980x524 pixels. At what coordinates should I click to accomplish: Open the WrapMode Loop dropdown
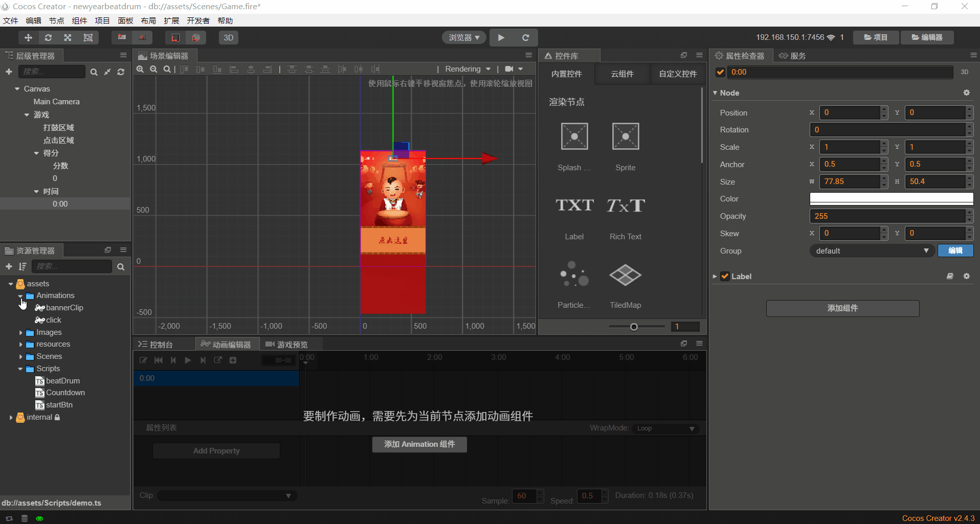pos(666,428)
